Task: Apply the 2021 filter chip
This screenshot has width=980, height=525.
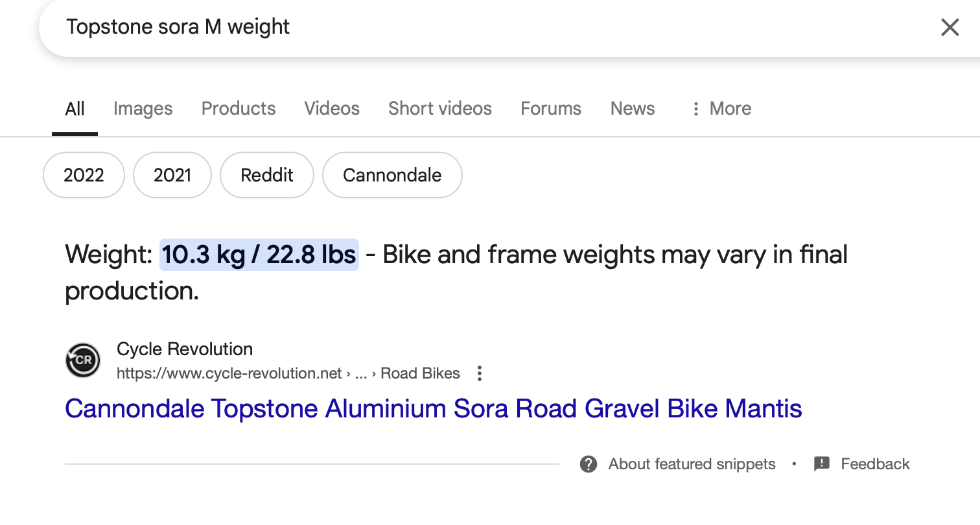Action: pos(172,175)
